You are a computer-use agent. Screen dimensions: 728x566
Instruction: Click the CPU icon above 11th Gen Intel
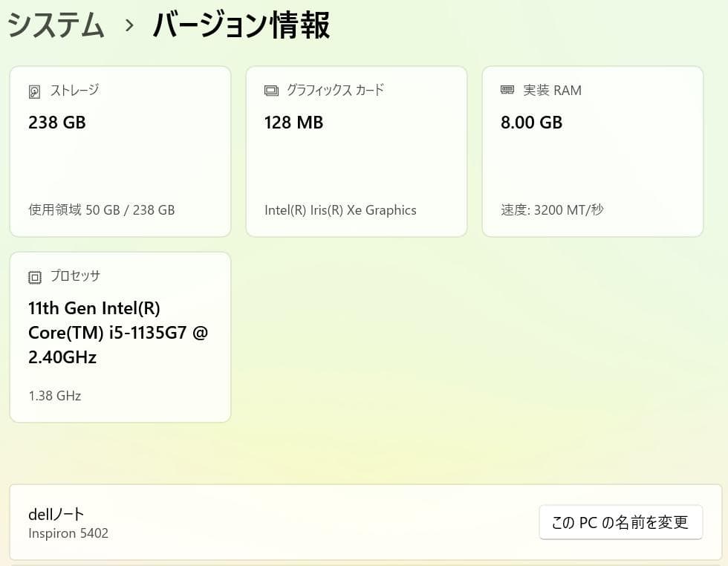(35, 276)
